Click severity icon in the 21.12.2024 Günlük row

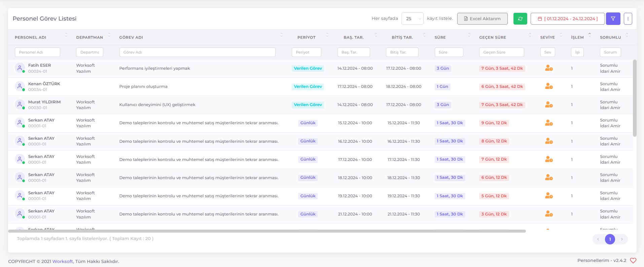point(549,214)
